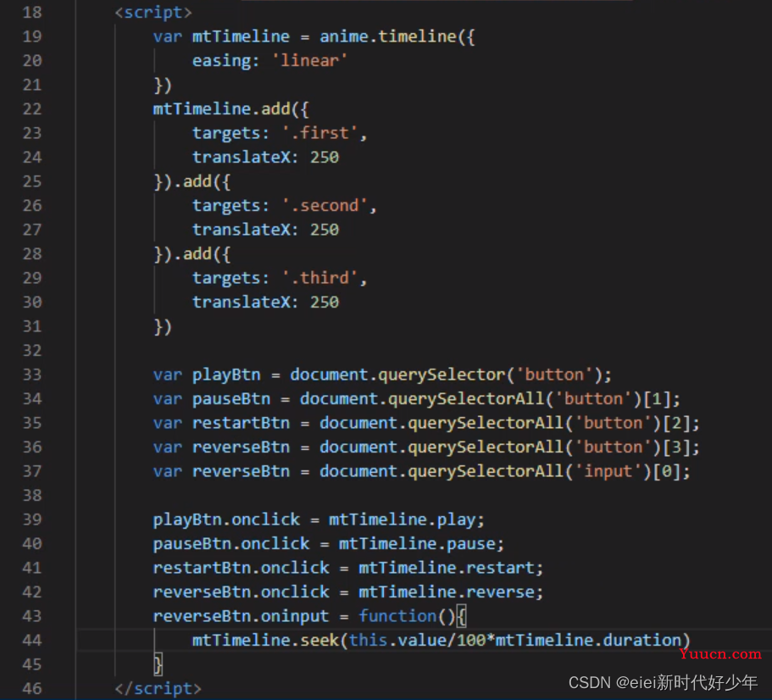Viewport: 772px width, 700px height.
Task: Click line number 39 in the gutter
Action: tap(32, 519)
